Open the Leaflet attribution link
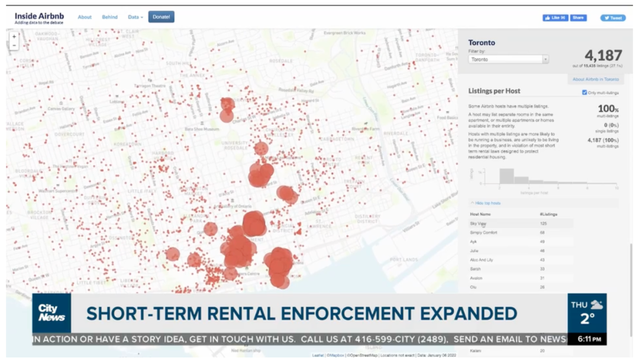 tap(318, 356)
